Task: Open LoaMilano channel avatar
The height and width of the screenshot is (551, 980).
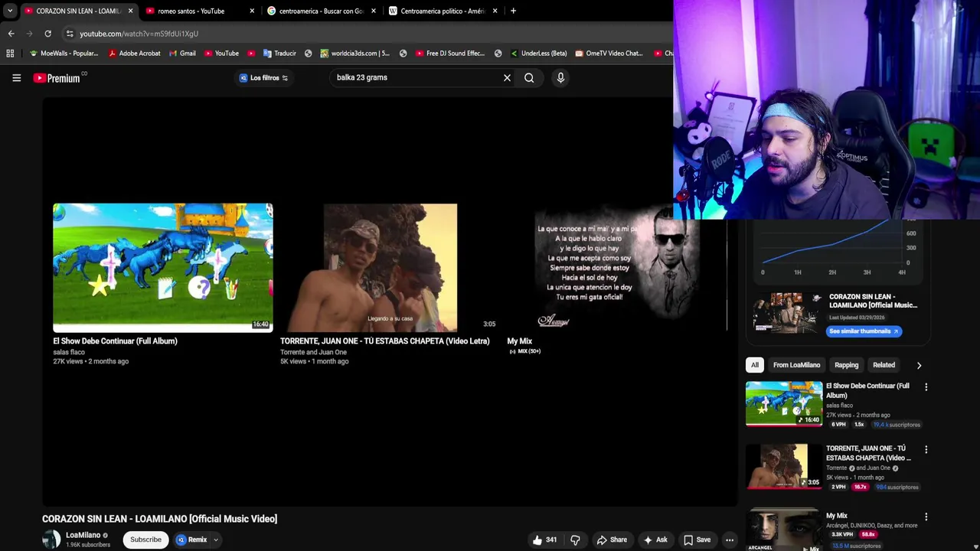Action: (x=51, y=539)
